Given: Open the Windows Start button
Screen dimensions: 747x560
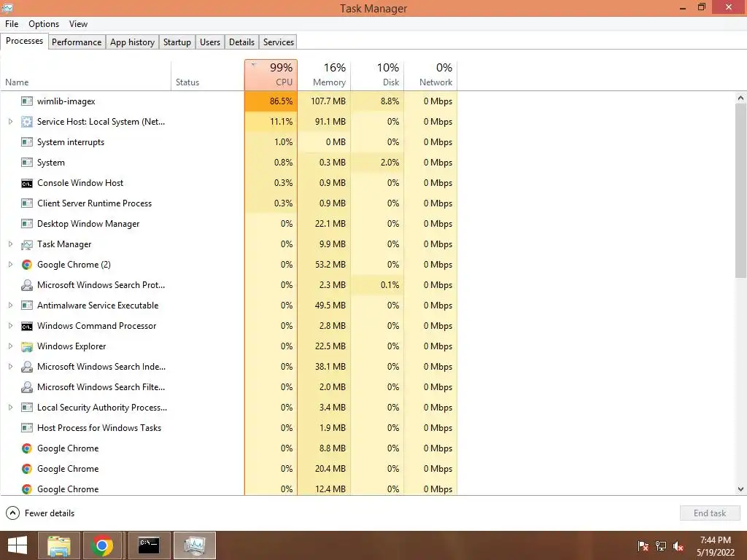Looking at the screenshot, I should tap(18, 545).
